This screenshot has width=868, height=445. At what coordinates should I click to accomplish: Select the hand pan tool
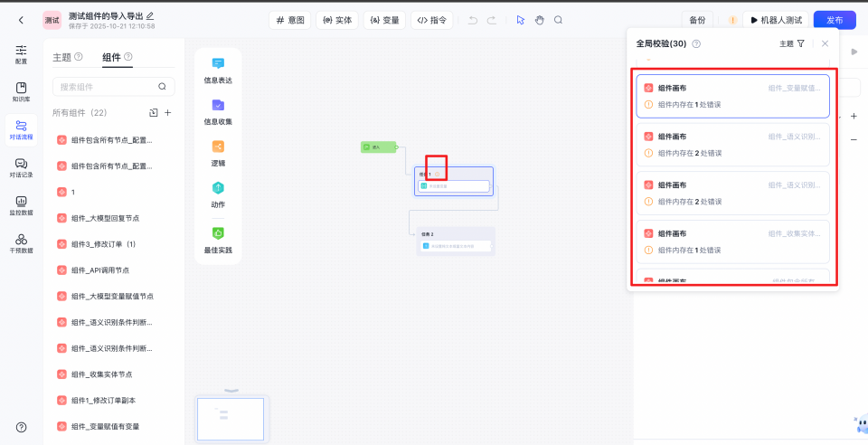(540, 20)
